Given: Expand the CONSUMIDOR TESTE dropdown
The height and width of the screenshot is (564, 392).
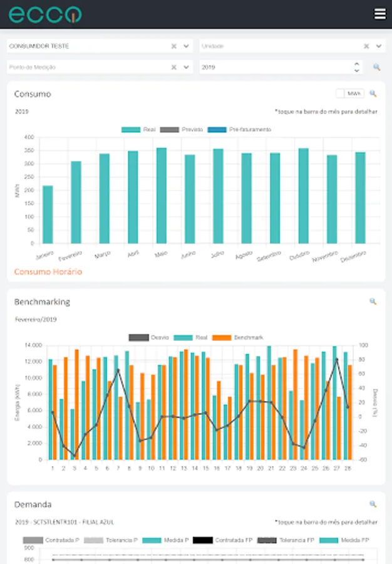Looking at the screenshot, I should point(186,46).
